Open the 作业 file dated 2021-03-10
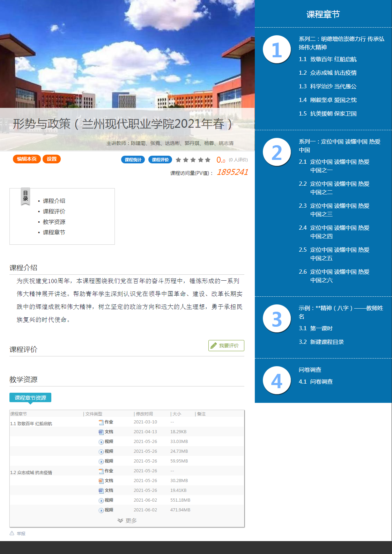This screenshot has height=554, width=392. [x=106, y=422]
